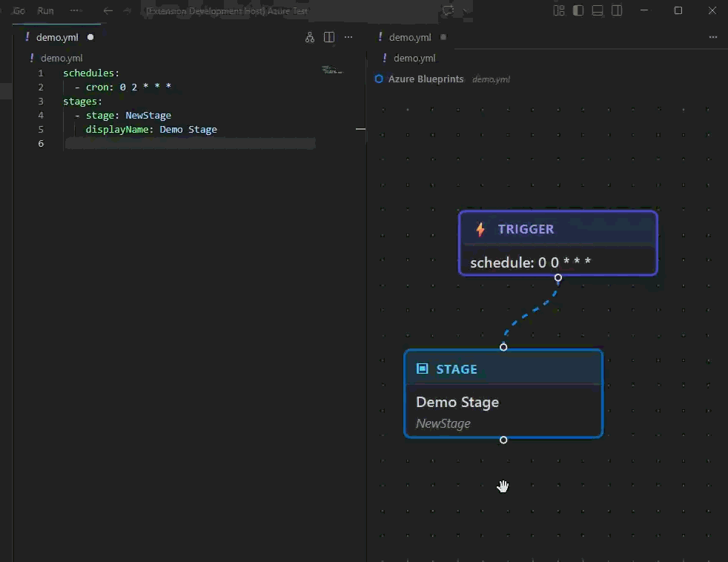Screen dimensions: 728x562
Task: Click the STAGE square icon
Action: [422, 368]
